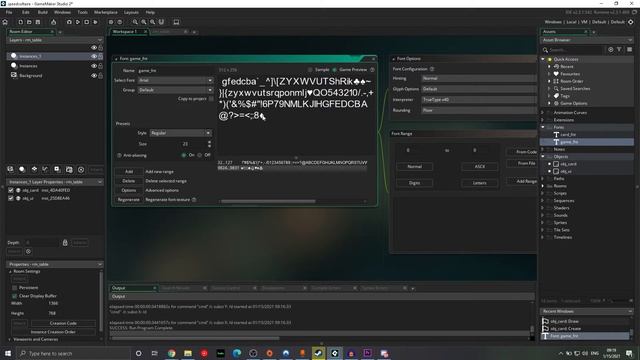640x360 pixels.
Task: Click the laptop mode toolbar icon
Action: pos(176,22)
